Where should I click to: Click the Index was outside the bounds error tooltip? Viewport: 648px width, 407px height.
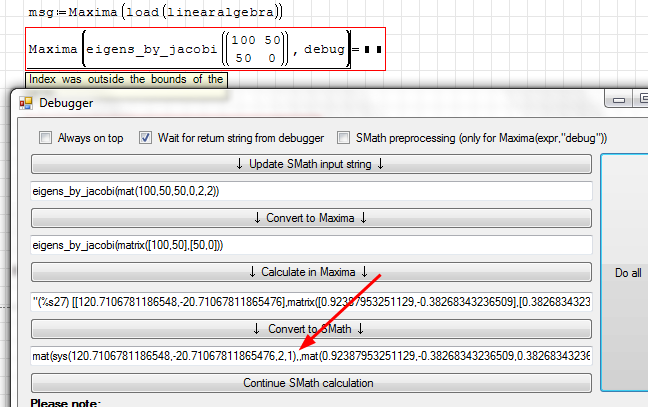126,79
